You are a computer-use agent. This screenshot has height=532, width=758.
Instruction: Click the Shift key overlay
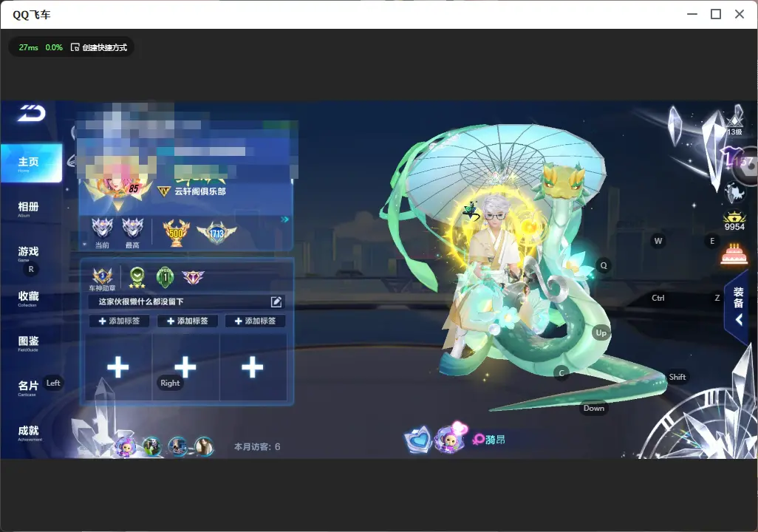point(677,377)
